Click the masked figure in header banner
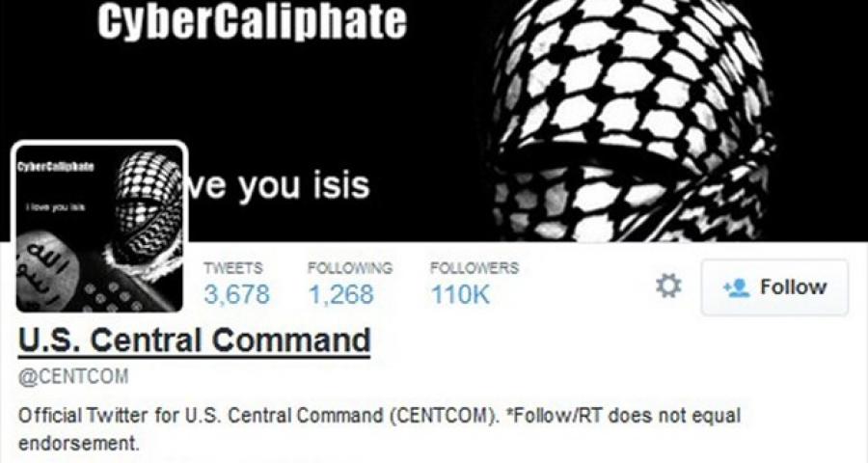Image resolution: width=868 pixels, height=463 pixels. 631,121
